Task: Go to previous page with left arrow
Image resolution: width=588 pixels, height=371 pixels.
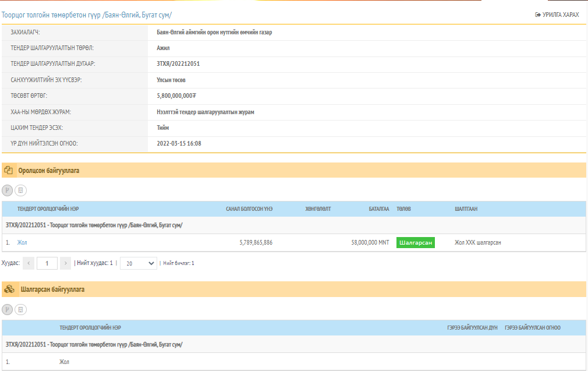Action: pyautogui.click(x=29, y=263)
